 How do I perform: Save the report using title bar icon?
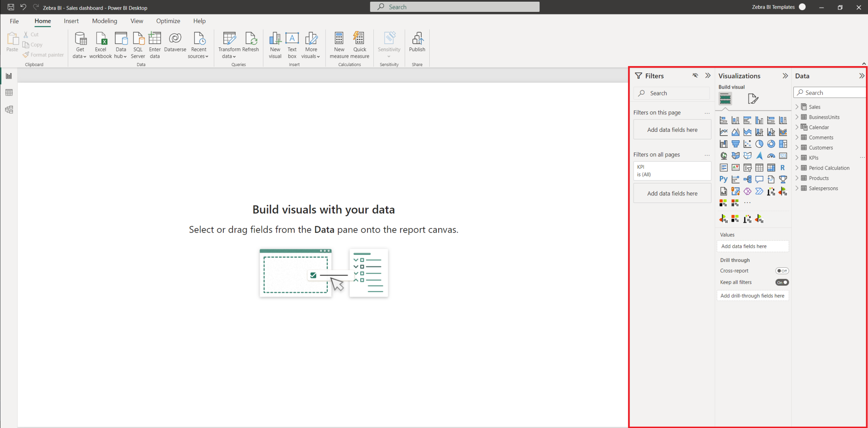click(11, 7)
